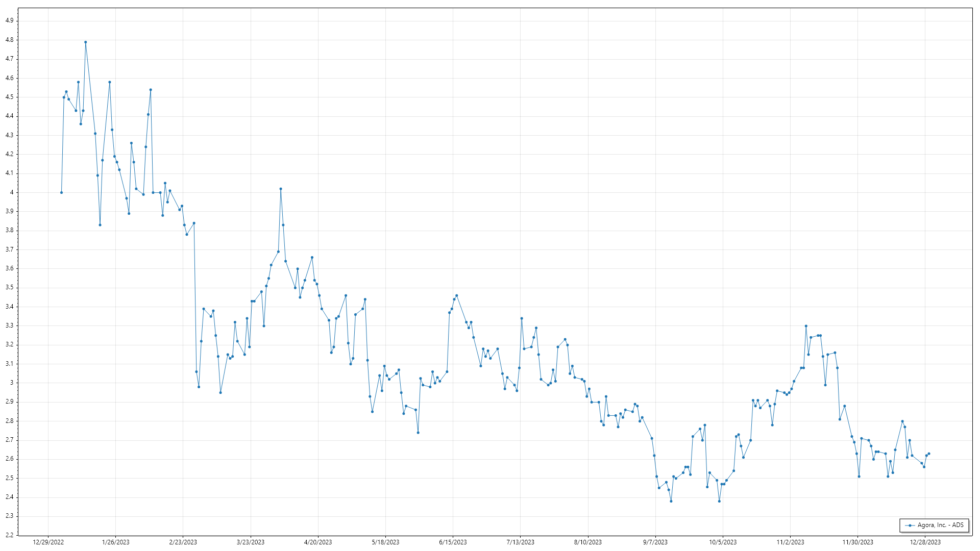Select the 3/23/2023 x-axis tick label
The height and width of the screenshot is (551, 980).
pos(251,542)
